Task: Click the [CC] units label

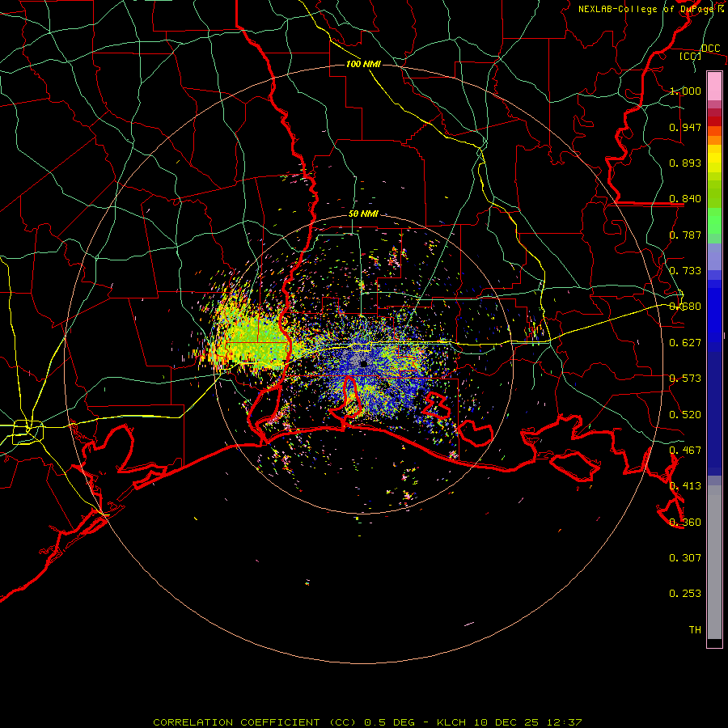Action: tap(690, 56)
